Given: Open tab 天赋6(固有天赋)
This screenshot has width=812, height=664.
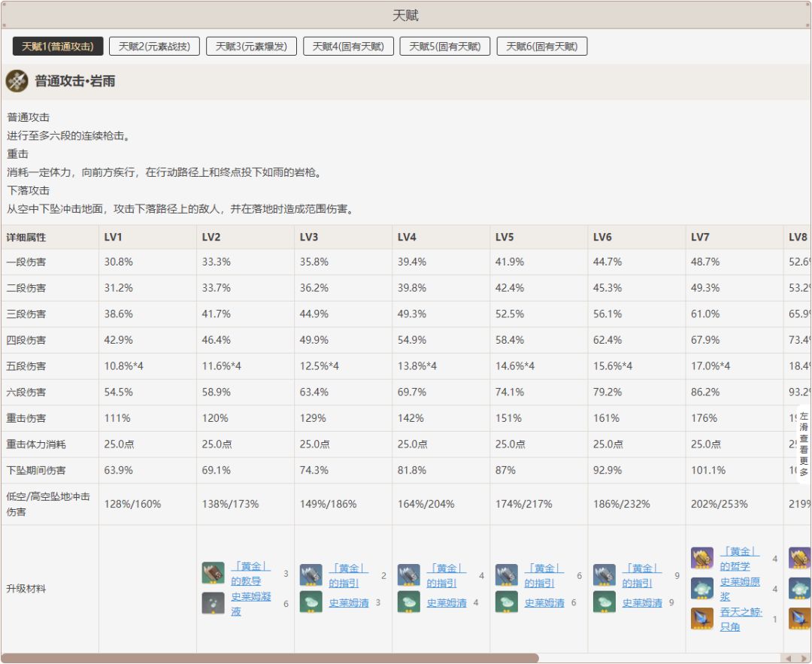Looking at the screenshot, I should pyautogui.click(x=541, y=46).
